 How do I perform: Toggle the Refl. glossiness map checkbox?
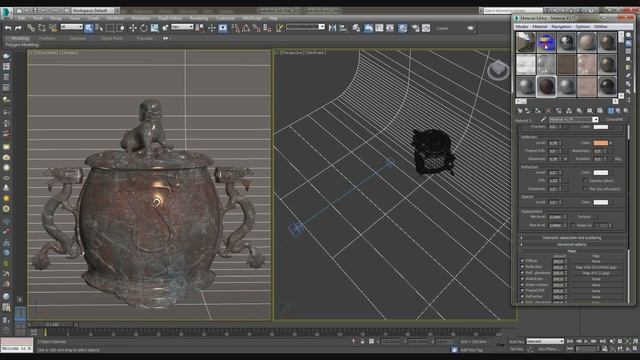coord(522,273)
